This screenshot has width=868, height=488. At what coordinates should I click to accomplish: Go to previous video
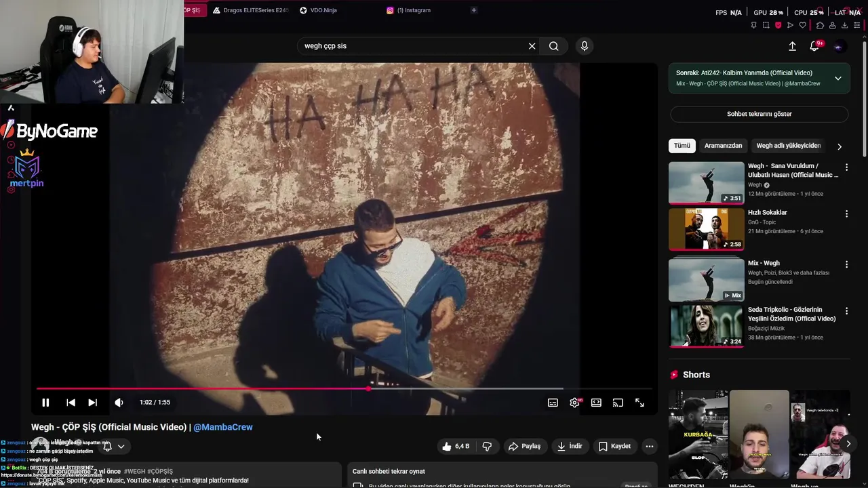tap(71, 403)
